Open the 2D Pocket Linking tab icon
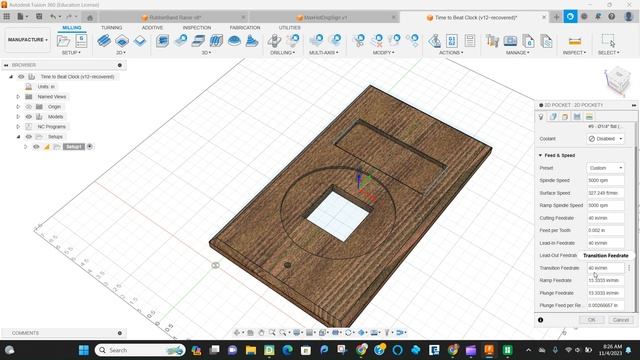 (x=589, y=117)
